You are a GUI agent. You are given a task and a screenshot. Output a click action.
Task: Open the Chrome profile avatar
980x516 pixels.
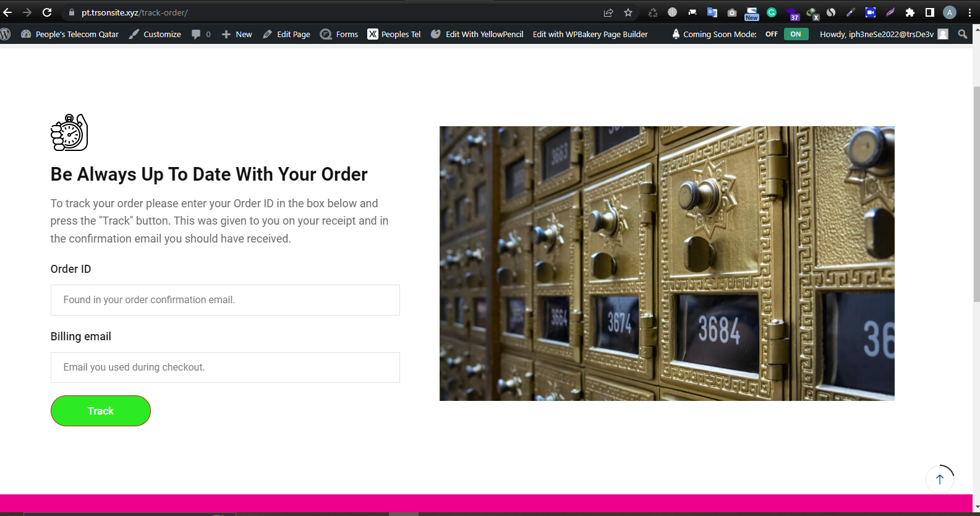pos(950,12)
